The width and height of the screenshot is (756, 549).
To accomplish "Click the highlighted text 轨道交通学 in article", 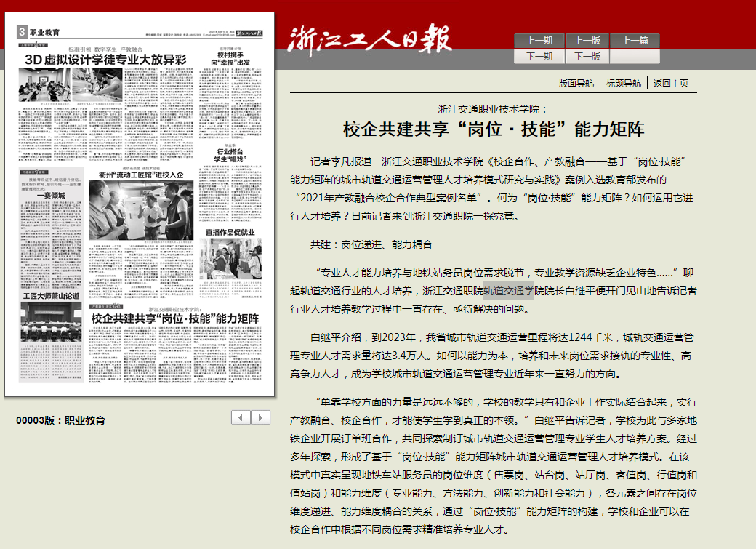I will tap(509, 290).
